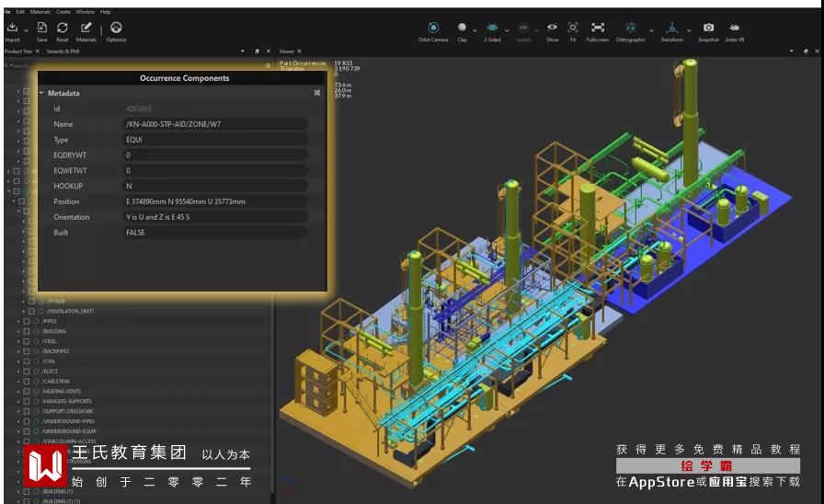Toggle the /VENTILATION_UNIT1 checkbox
This screenshot has height=504, width=824.
click(x=31, y=311)
